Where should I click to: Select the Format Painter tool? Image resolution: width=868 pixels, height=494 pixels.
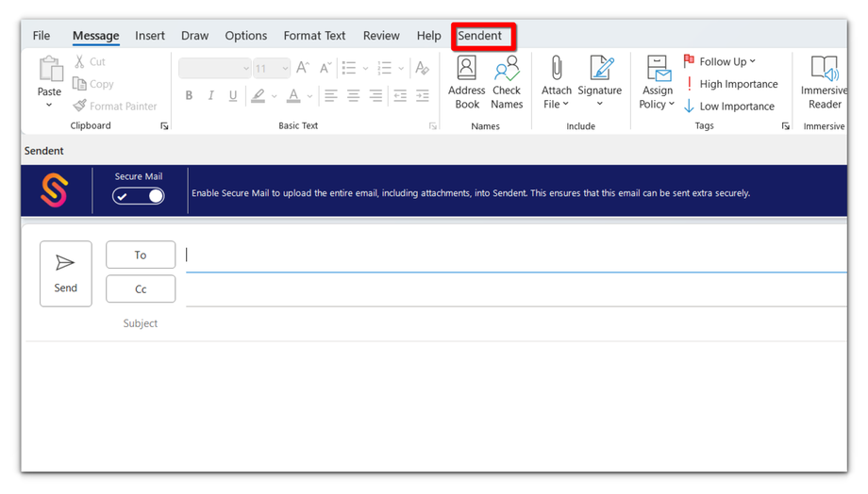pyautogui.click(x=115, y=106)
